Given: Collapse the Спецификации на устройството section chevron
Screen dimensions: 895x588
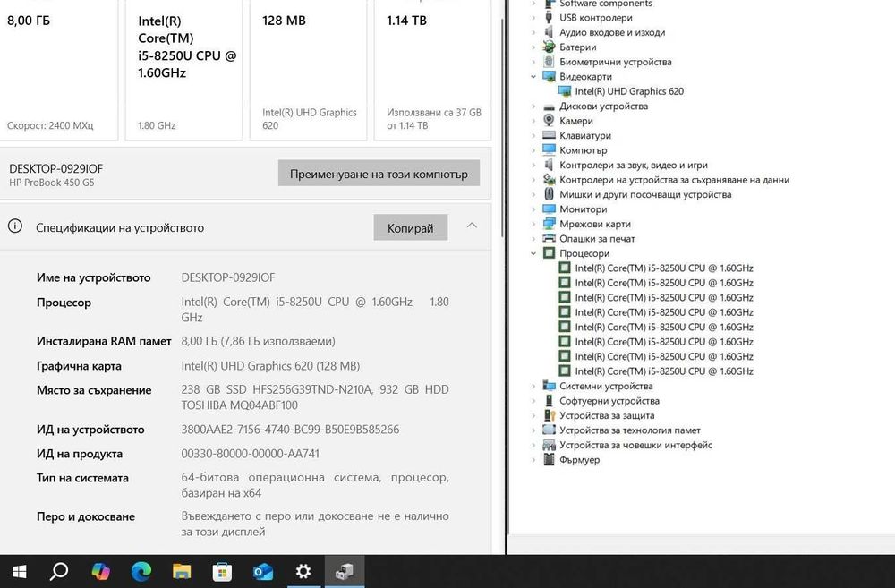Looking at the screenshot, I should tap(472, 226).
